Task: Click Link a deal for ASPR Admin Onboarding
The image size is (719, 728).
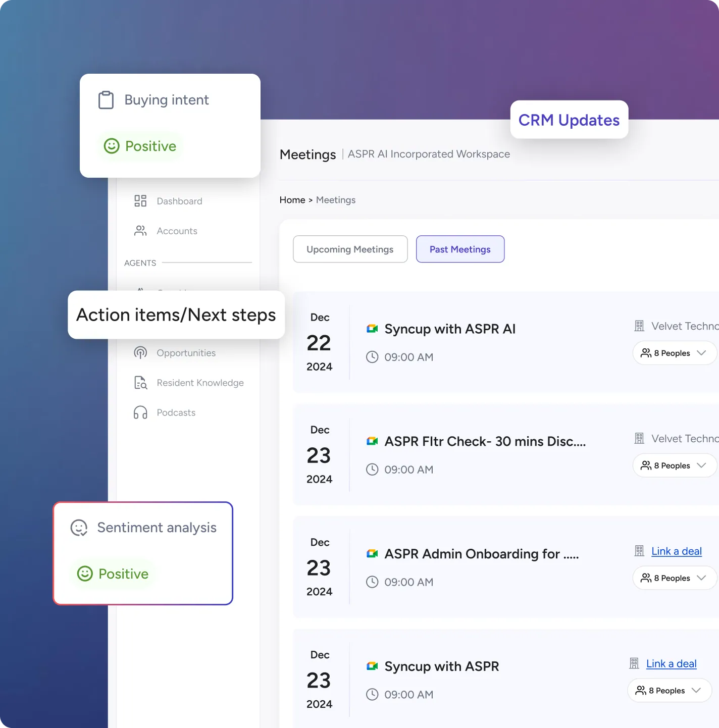Action: (x=677, y=551)
